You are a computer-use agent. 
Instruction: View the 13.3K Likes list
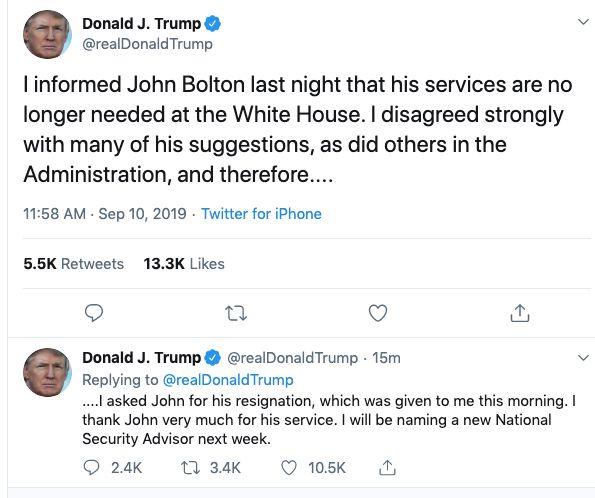pos(184,264)
